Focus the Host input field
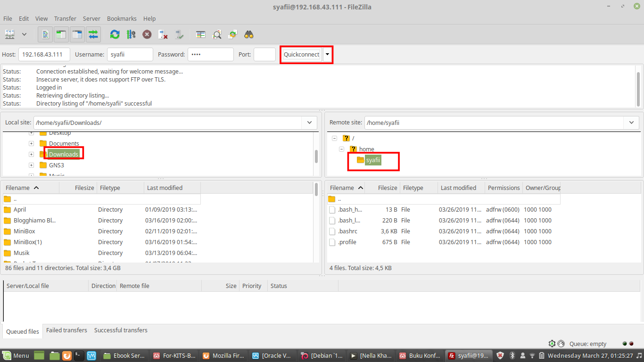Viewport: 644px width, 362px height. [44, 54]
